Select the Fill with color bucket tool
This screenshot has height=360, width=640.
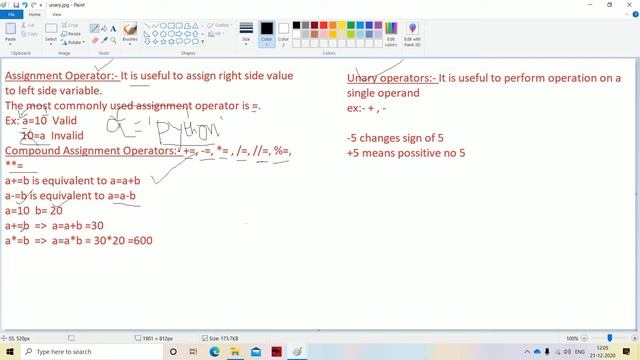point(104,28)
